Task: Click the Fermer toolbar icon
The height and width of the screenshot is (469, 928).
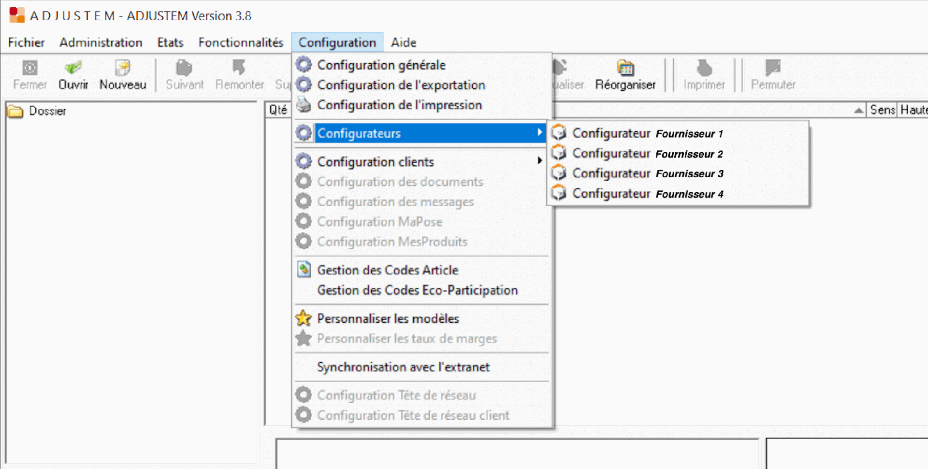Action: point(30,68)
